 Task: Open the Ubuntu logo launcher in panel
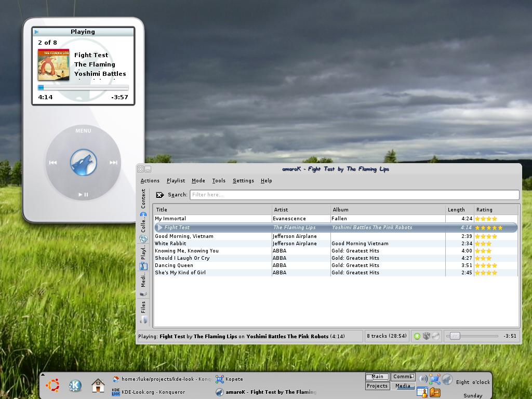click(x=53, y=385)
